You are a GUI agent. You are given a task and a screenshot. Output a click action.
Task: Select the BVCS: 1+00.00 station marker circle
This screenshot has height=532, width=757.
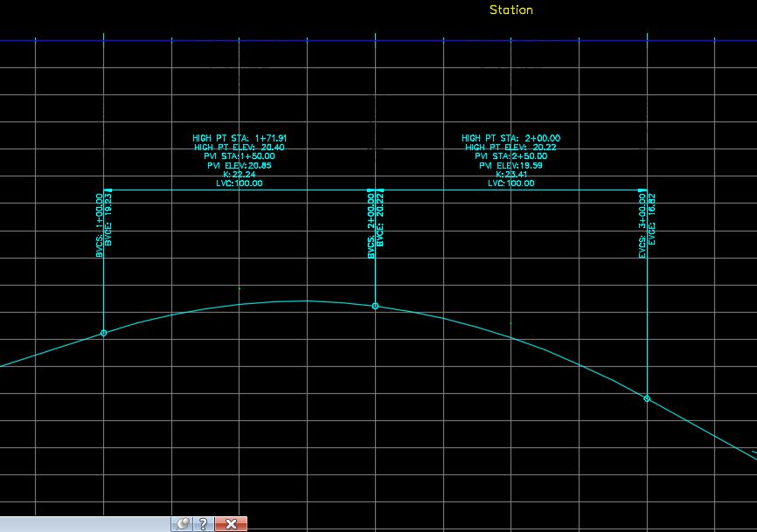pos(105,333)
